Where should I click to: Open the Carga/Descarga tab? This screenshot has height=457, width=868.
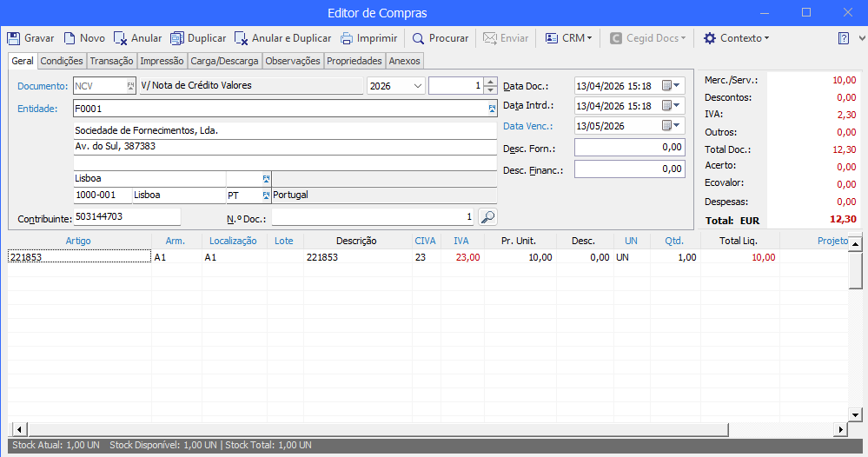click(x=224, y=61)
